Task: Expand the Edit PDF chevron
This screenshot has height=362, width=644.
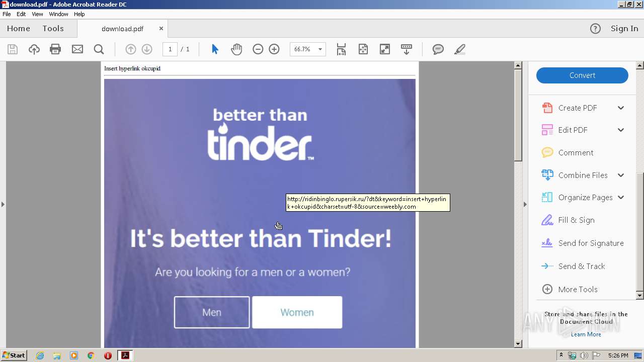Action: [621, 130]
